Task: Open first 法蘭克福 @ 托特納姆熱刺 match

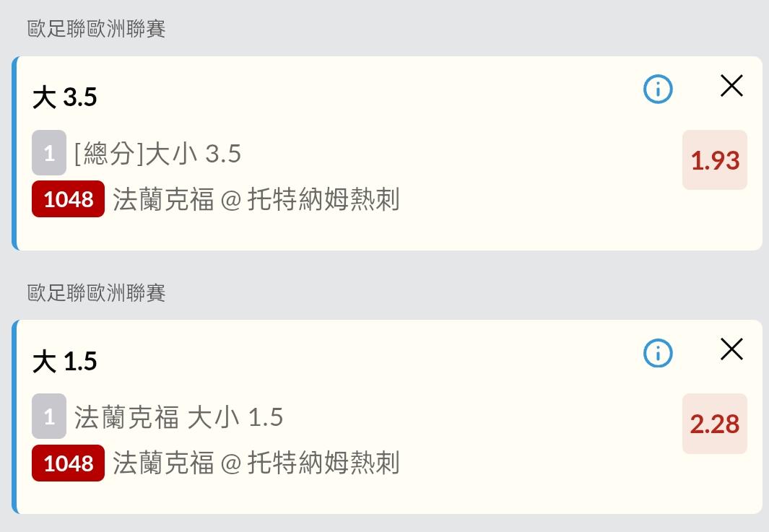Action: (256, 199)
